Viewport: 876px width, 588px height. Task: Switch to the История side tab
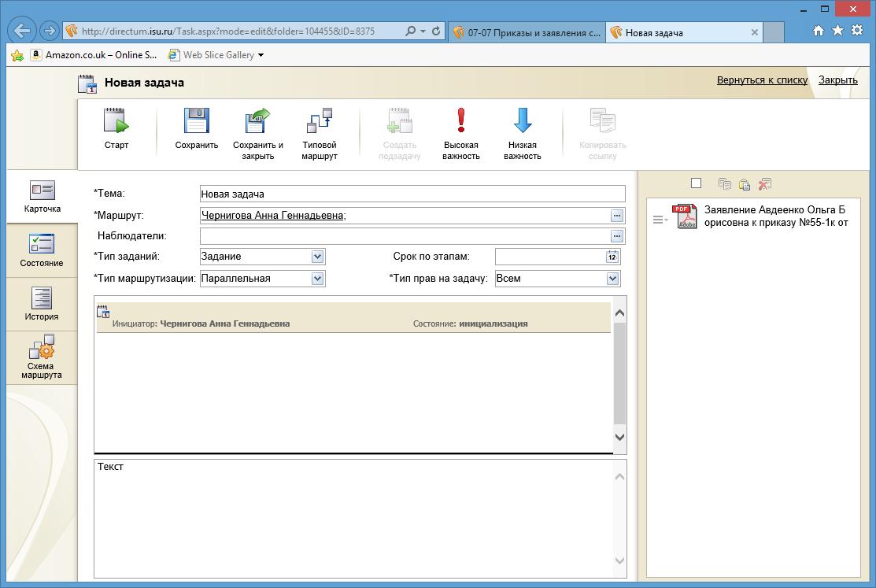pos(42,305)
